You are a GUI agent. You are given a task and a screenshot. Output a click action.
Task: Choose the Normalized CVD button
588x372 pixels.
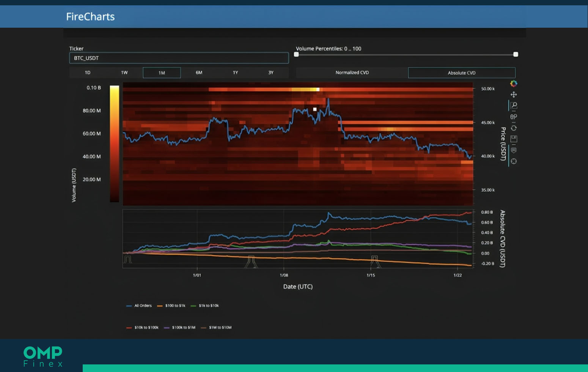352,73
